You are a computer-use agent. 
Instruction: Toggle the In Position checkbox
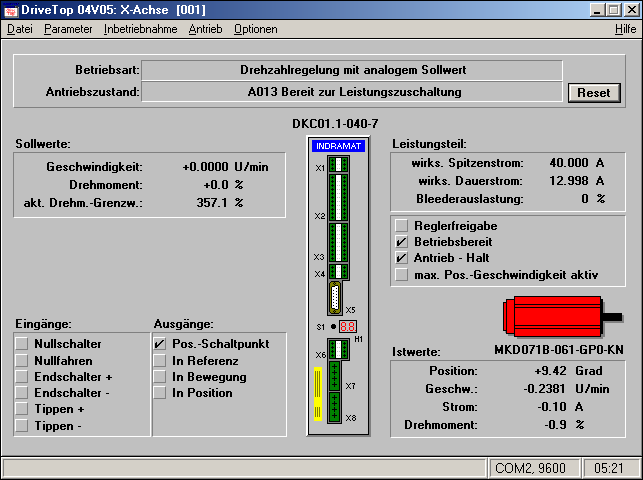pyautogui.click(x=160, y=393)
